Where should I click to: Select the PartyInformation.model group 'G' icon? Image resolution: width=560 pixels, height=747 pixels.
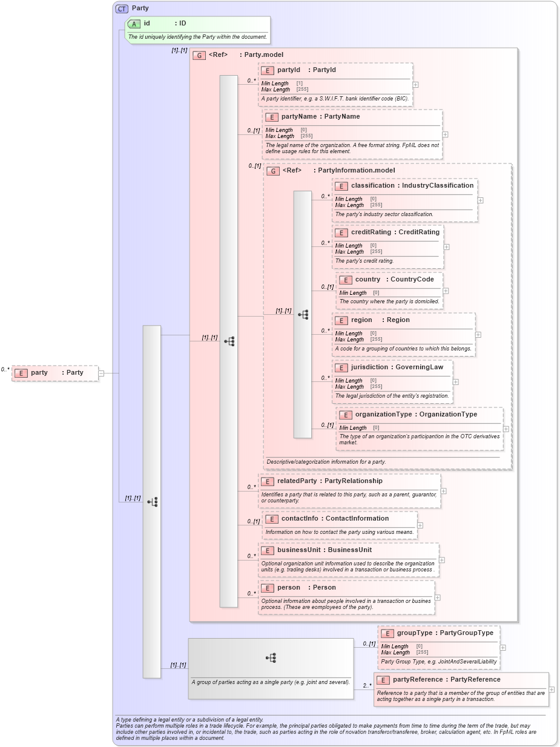274,170
